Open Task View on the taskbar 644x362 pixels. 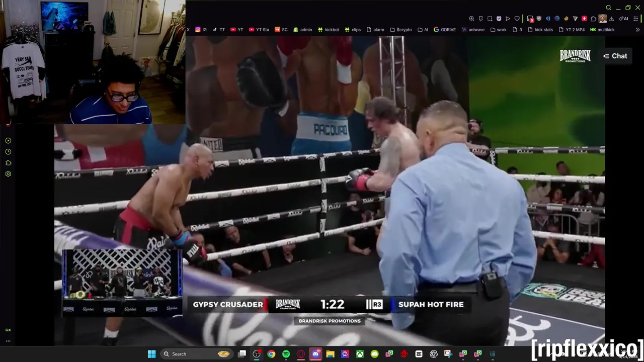[242, 354]
